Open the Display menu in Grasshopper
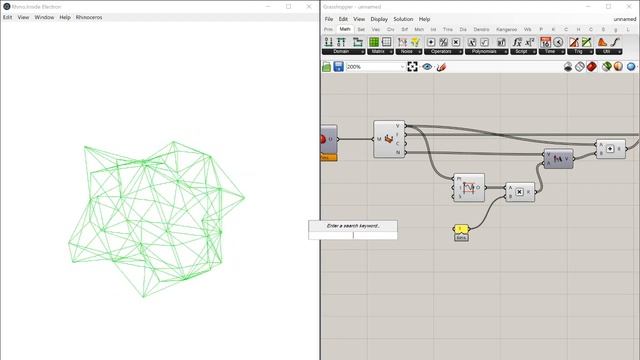The image size is (640, 360). tap(379, 19)
